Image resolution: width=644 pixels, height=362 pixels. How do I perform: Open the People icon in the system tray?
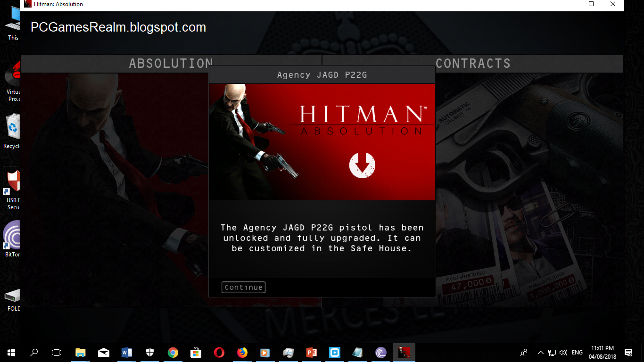[524, 352]
